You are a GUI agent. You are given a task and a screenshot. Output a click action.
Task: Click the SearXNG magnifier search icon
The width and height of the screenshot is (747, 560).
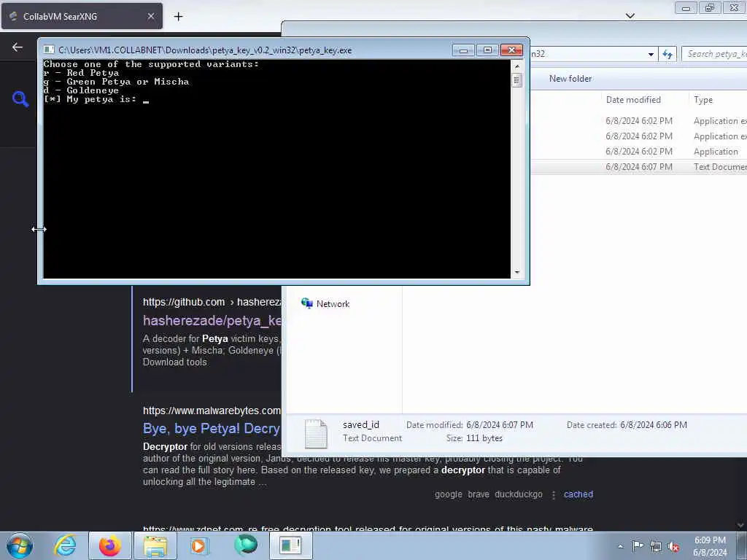click(x=20, y=99)
